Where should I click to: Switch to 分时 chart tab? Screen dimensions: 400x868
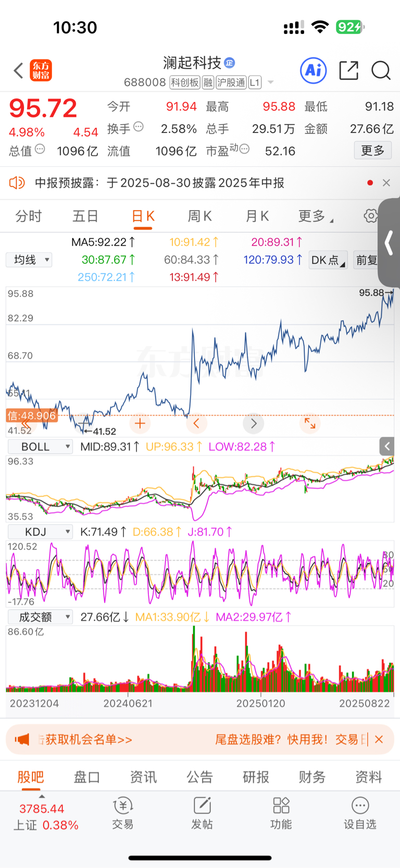pos(29,216)
